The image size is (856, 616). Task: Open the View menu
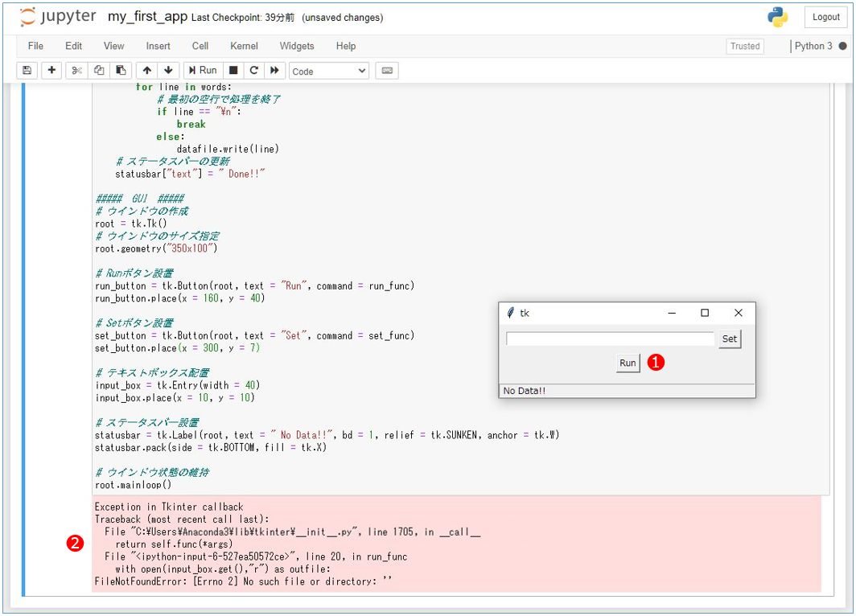113,46
